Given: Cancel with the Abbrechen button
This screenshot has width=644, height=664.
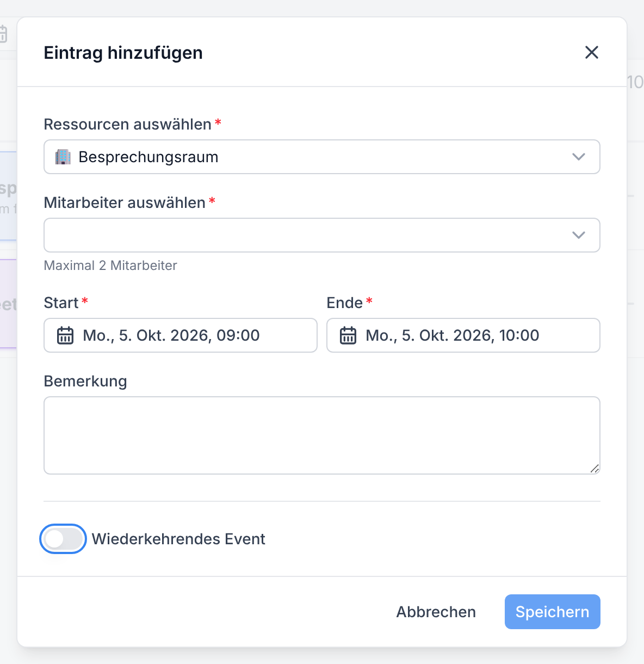Looking at the screenshot, I should tap(436, 612).
